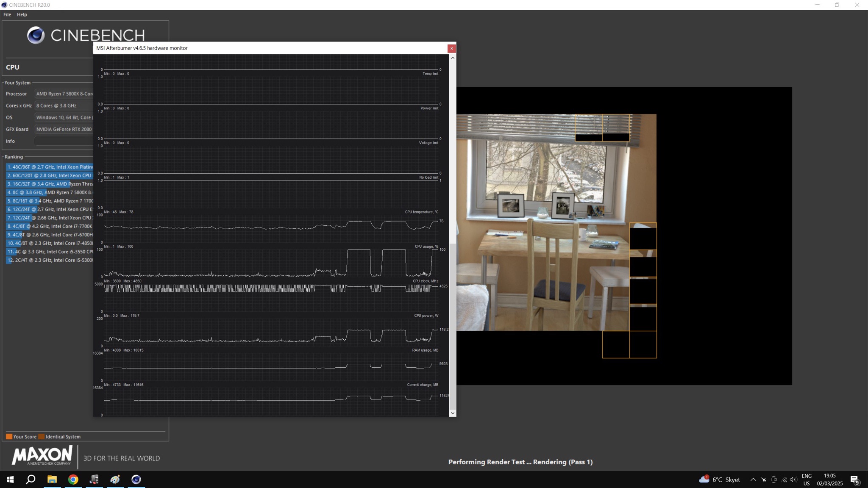Select ranking row 12, Intel Core i5-5300
The image size is (868, 488).
tap(50, 260)
